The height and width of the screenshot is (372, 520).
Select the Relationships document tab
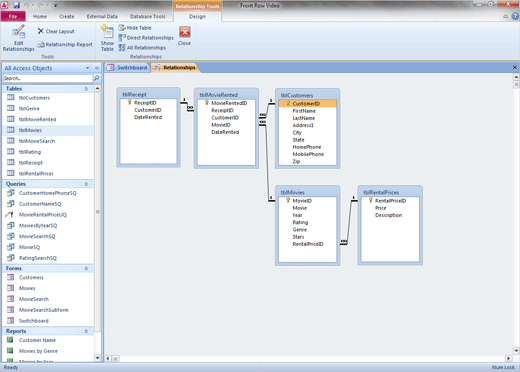click(x=175, y=68)
